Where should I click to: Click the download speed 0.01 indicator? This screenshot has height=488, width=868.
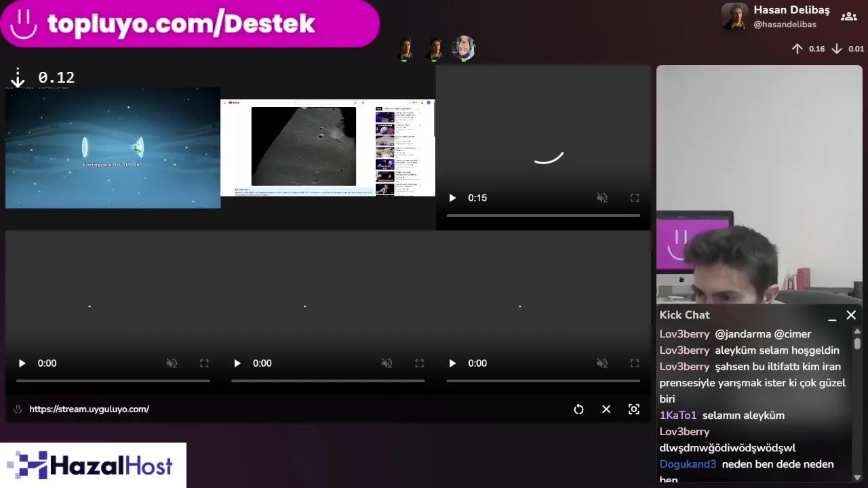click(848, 49)
